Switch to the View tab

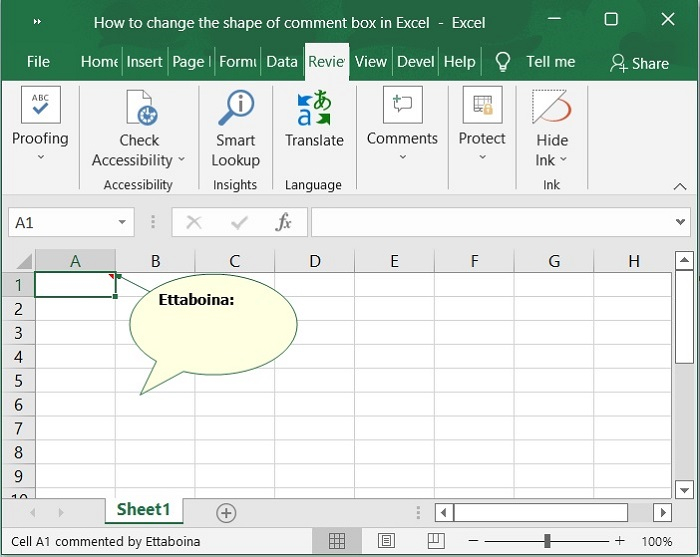[x=371, y=62]
